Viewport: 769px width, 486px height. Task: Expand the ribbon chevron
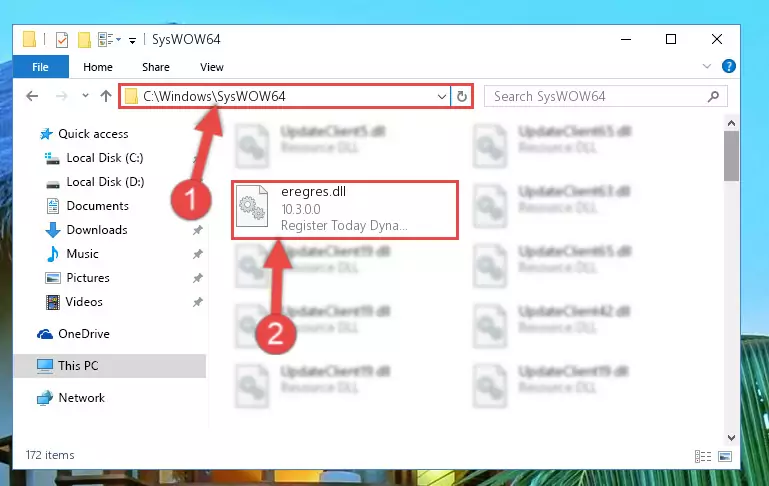pos(706,66)
